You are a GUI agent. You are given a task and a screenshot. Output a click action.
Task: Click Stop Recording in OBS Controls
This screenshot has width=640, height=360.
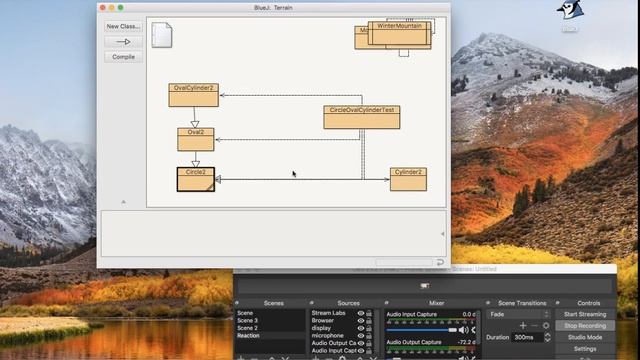(x=585, y=326)
